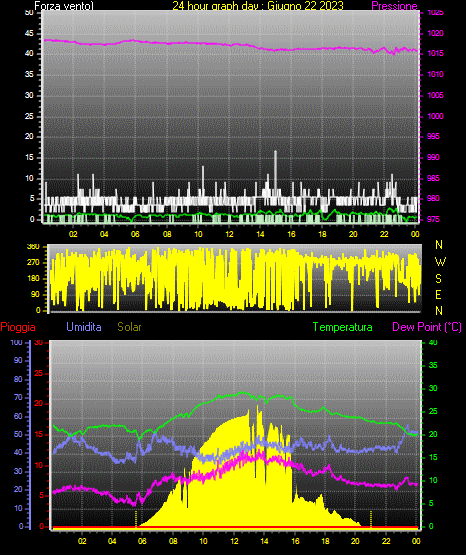Screen dimensions: 466x555
Task: Click 25 on the white wind-speed axis
Action: coord(29,116)
